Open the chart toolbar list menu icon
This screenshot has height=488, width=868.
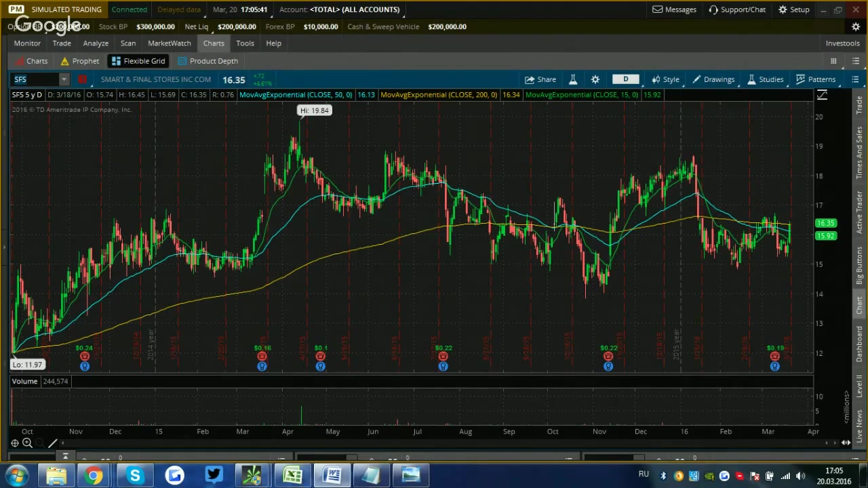(x=855, y=79)
